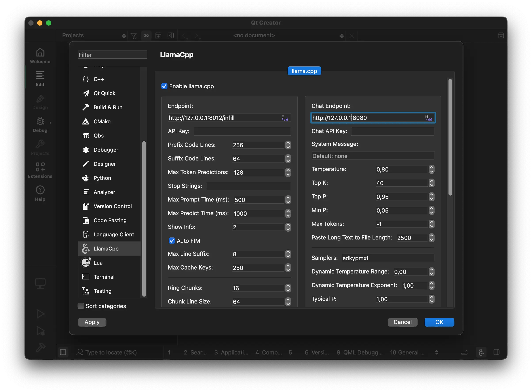Image resolution: width=532 pixels, height=392 pixels.
Task: Open Qt Quick settings category
Action: [x=104, y=93]
